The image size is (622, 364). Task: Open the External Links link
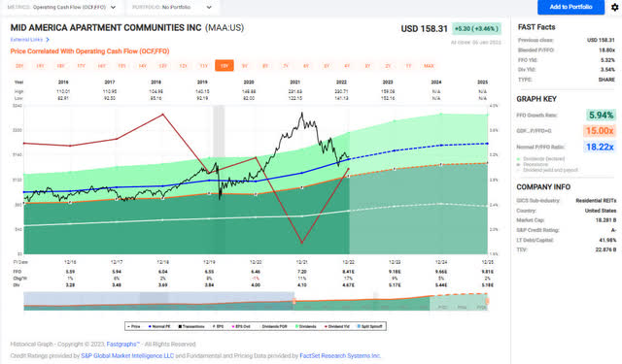pos(26,40)
